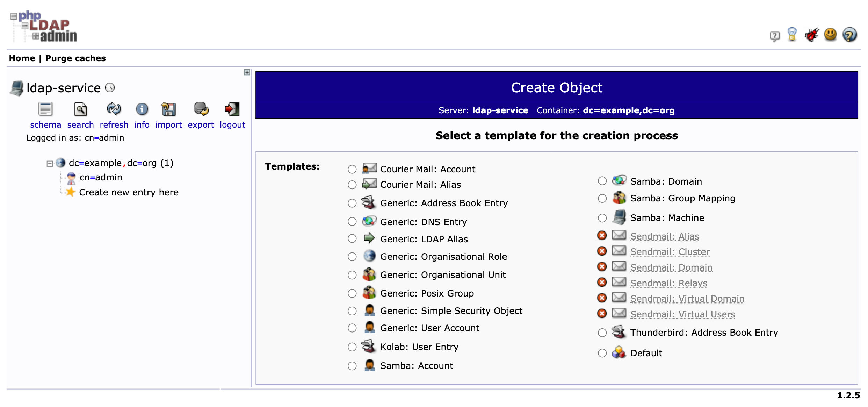The height and width of the screenshot is (407, 868).
Task: Select Generic: Address Book Entry radio button
Action: pos(352,203)
